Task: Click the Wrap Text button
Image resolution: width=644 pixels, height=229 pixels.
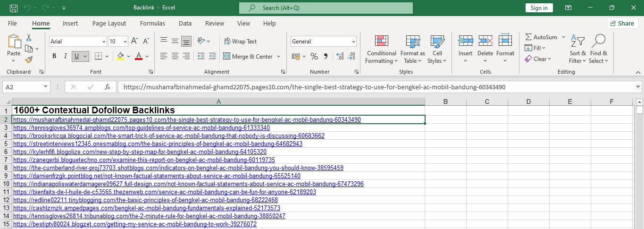Action: tap(240, 42)
